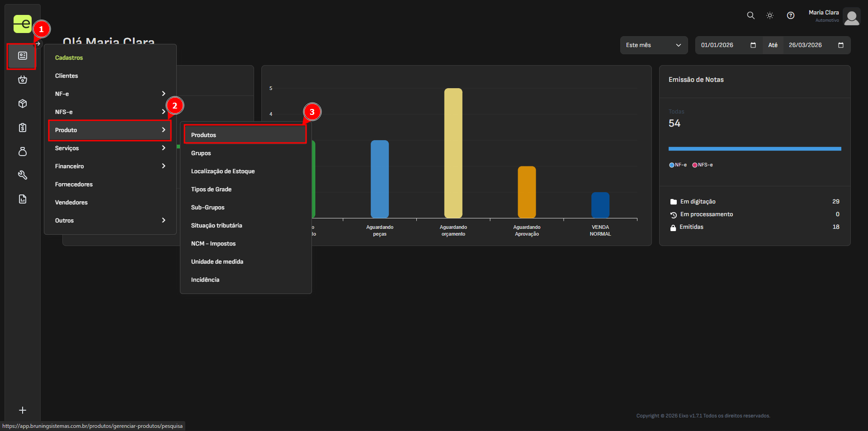Toggle NF-e legend in Emissão de Notas
This screenshot has height=431, width=868.
pyautogui.click(x=678, y=165)
